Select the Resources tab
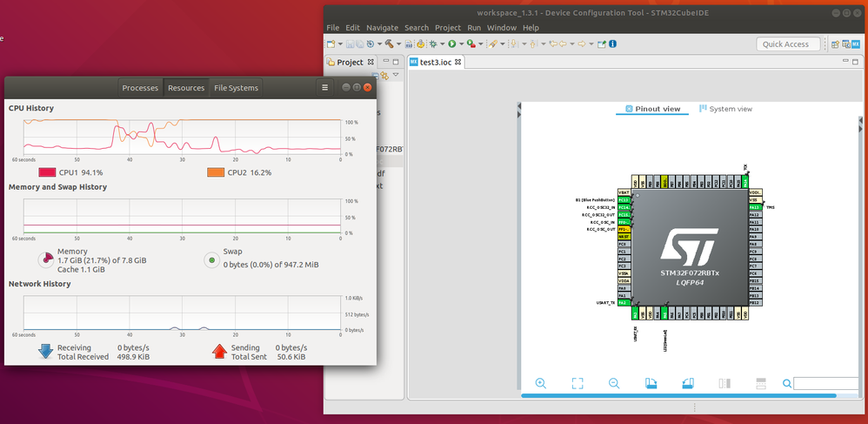This screenshot has height=424, width=868. (186, 88)
